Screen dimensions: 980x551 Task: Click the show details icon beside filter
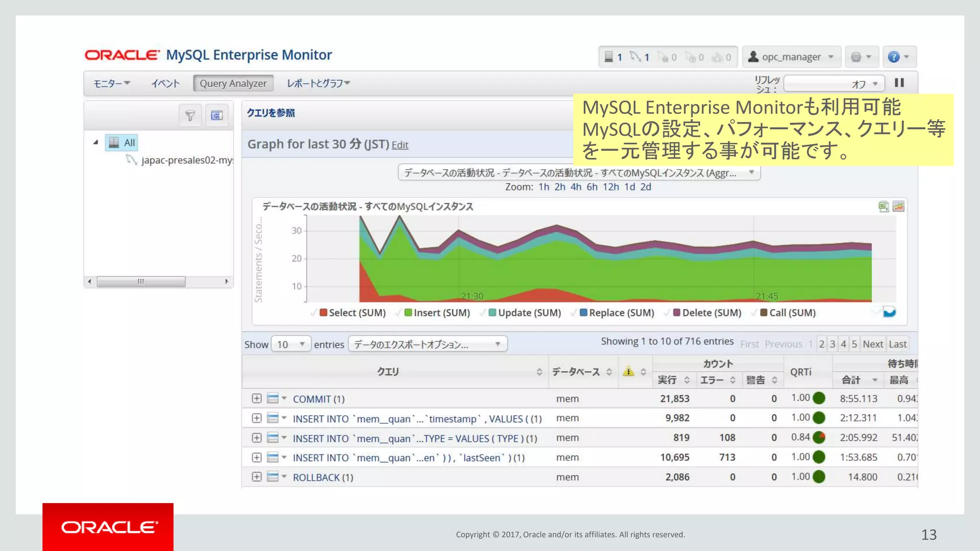(x=217, y=115)
